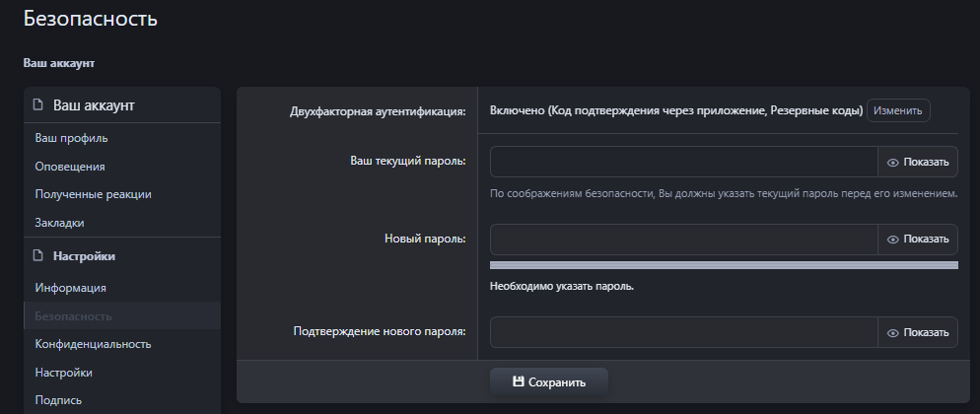Image resolution: width=980 pixels, height=414 pixels.
Task: Go to Оповещения in the sidebar
Action: [x=70, y=167]
